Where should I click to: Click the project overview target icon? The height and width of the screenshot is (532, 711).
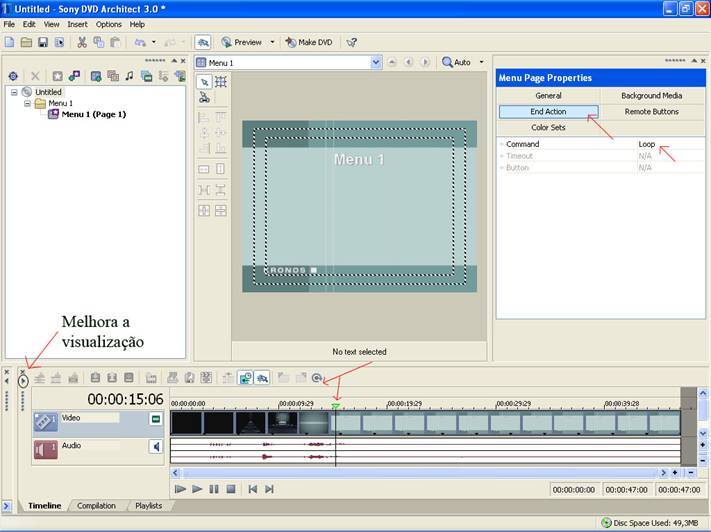point(13,76)
